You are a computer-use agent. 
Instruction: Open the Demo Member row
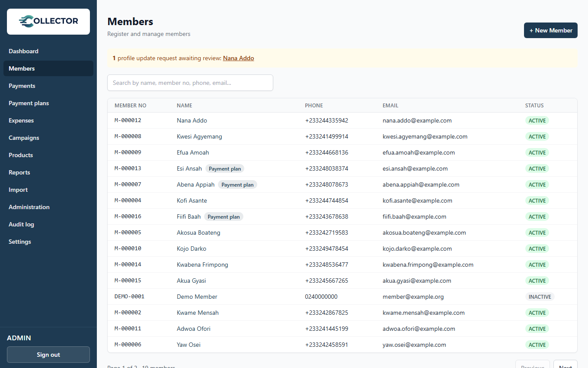pyautogui.click(x=342, y=297)
